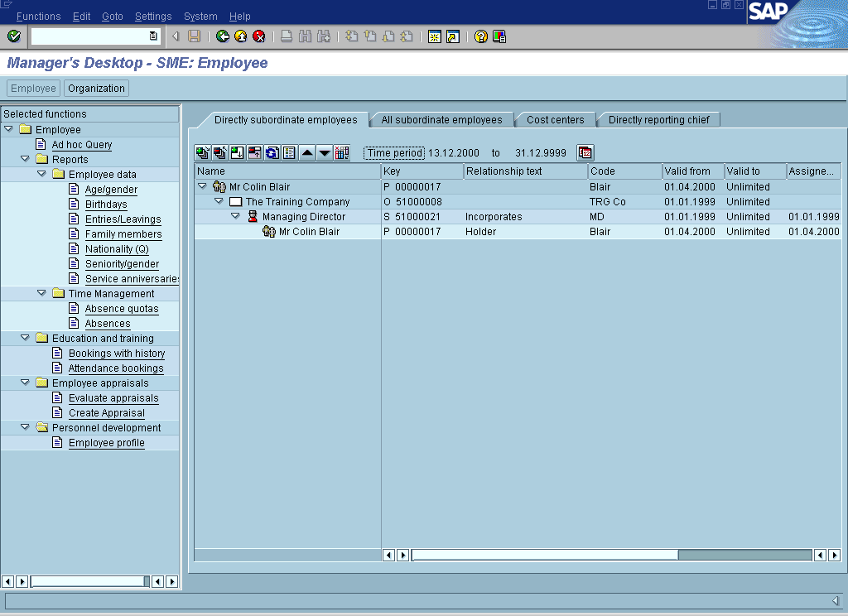The width and height of the screenshot is (848, 616).
Task: Click the Column configuration icon
Action: [x=342, y=153]
